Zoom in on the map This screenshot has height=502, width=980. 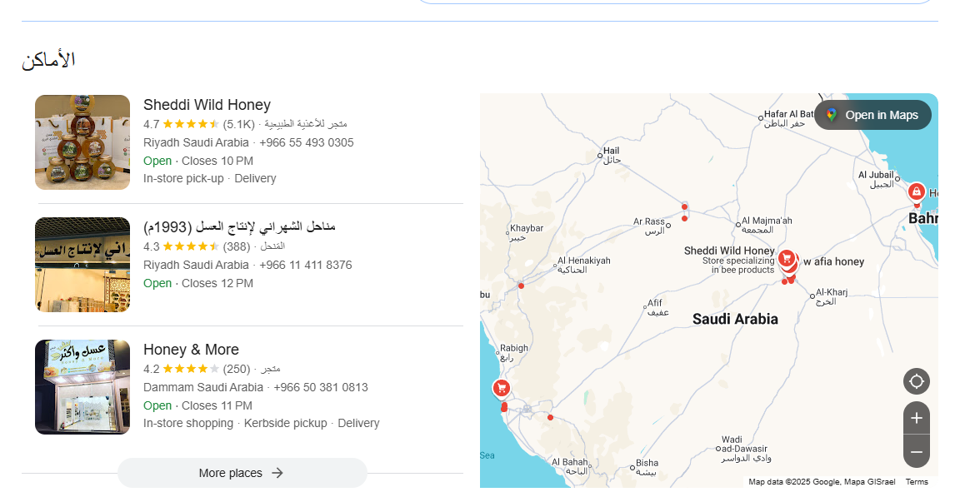tap(917, 418)
